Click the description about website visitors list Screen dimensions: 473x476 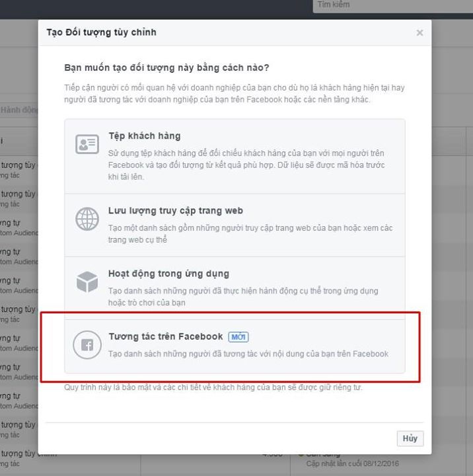250,233
